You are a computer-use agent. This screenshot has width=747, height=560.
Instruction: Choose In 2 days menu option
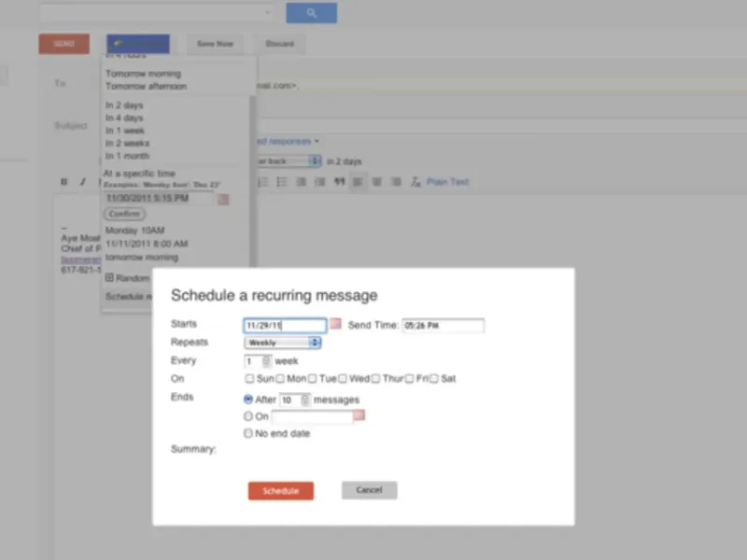[124, 105]
